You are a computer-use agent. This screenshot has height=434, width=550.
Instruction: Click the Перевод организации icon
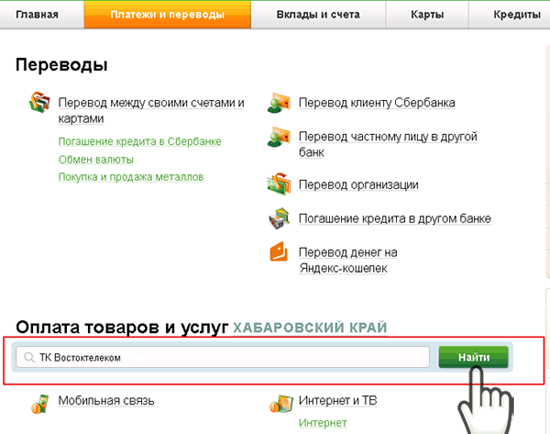click(x=279, y=184)
